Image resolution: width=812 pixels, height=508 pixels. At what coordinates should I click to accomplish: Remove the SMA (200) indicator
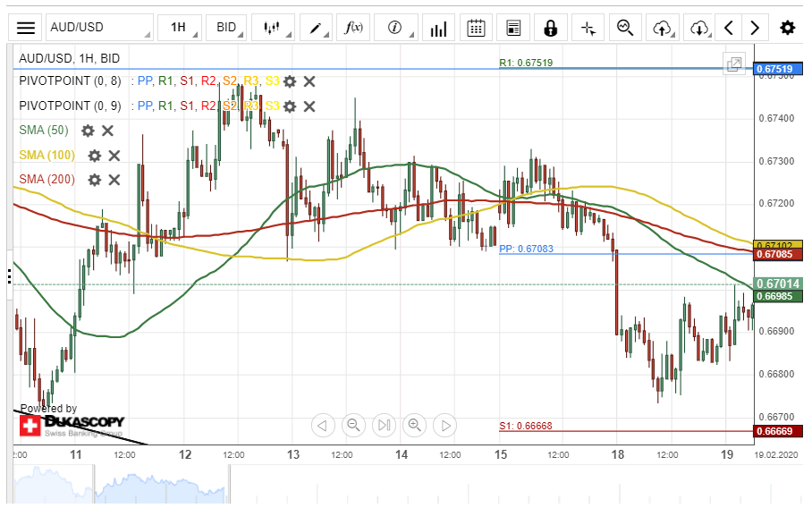click(x=114, y=180)
